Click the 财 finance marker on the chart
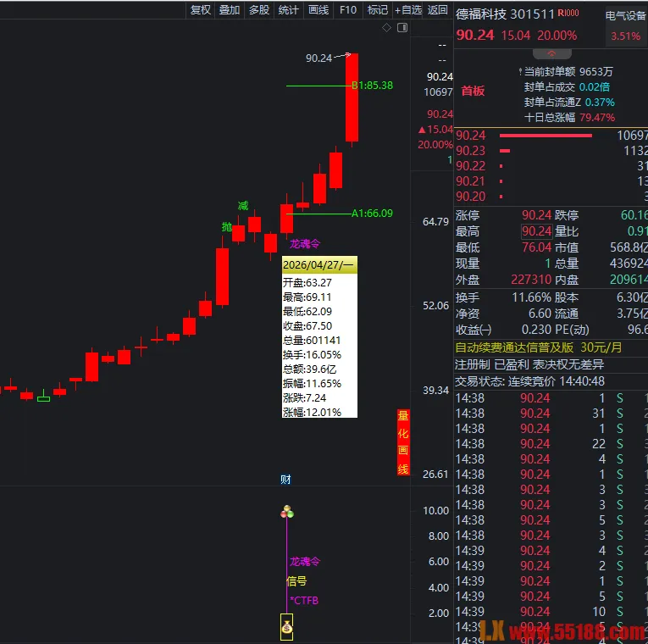The width and height of the screenshot is (648, 644). 285,480
